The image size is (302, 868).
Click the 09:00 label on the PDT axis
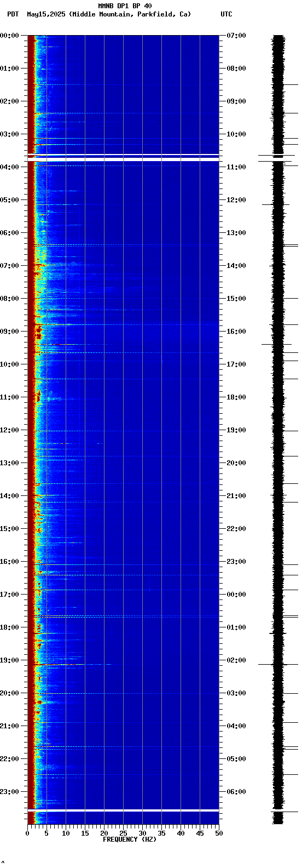pyautogui.click(x=10, y=332)
